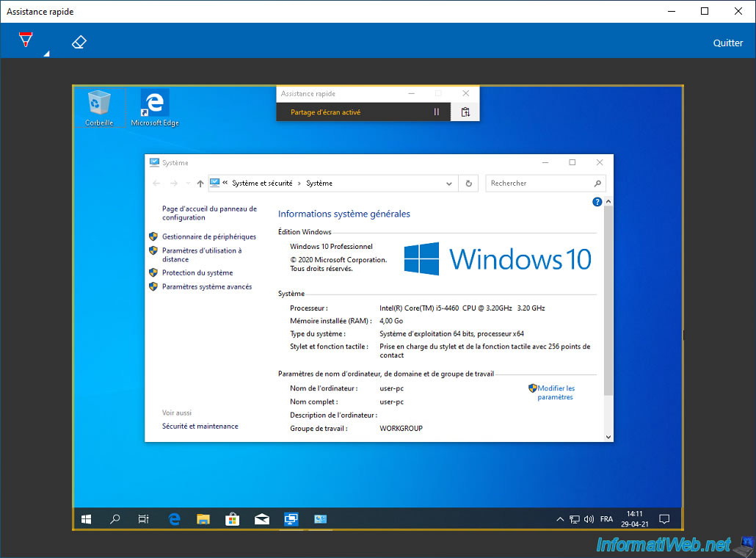The width and height of the screenshot is (756, 558).
Task: Click the Rechercher search field
Action: click(x=539, y=184)
